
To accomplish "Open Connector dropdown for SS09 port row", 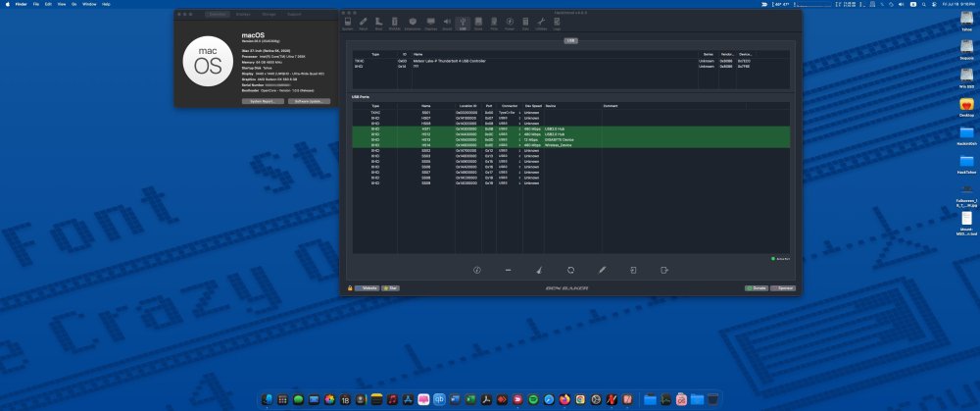I will pos(510,183).
